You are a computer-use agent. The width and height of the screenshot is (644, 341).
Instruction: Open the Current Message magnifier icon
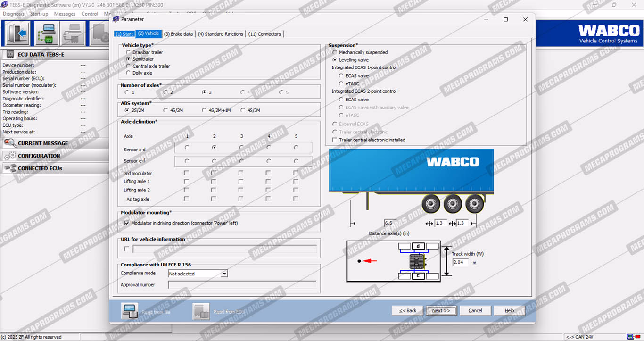[10, 143]
